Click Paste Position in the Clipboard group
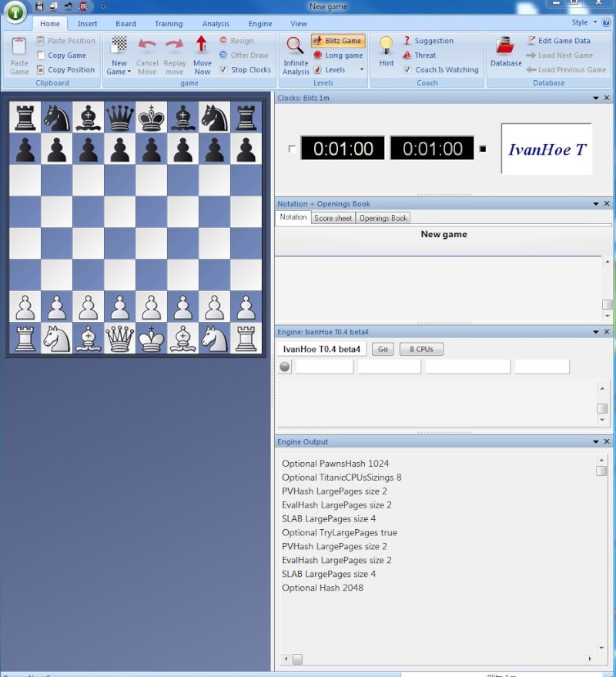Screen dimensions: 616x677 (66, 41)
